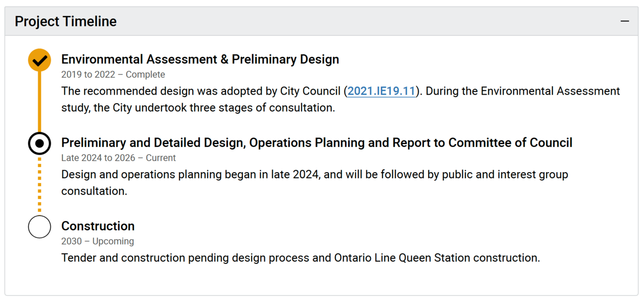Click the orange checkmark completed-stage icon
Screen dimensions: 644x299
point(39,60)
